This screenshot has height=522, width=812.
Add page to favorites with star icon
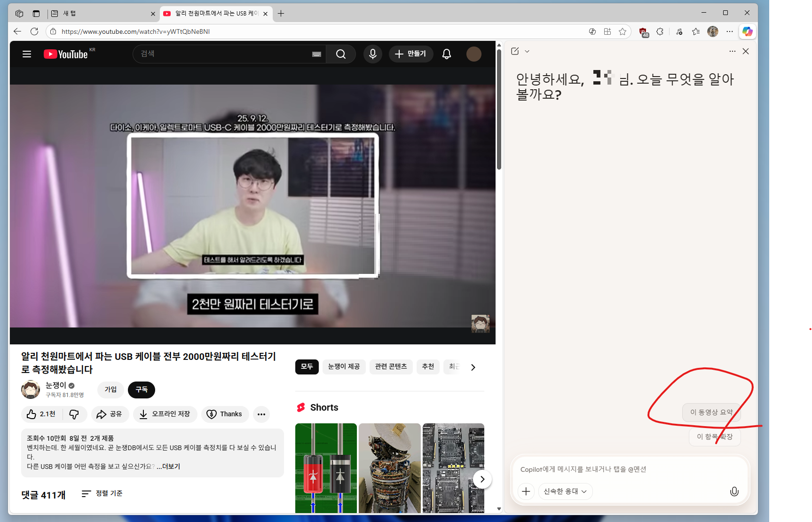coord(623,31)
